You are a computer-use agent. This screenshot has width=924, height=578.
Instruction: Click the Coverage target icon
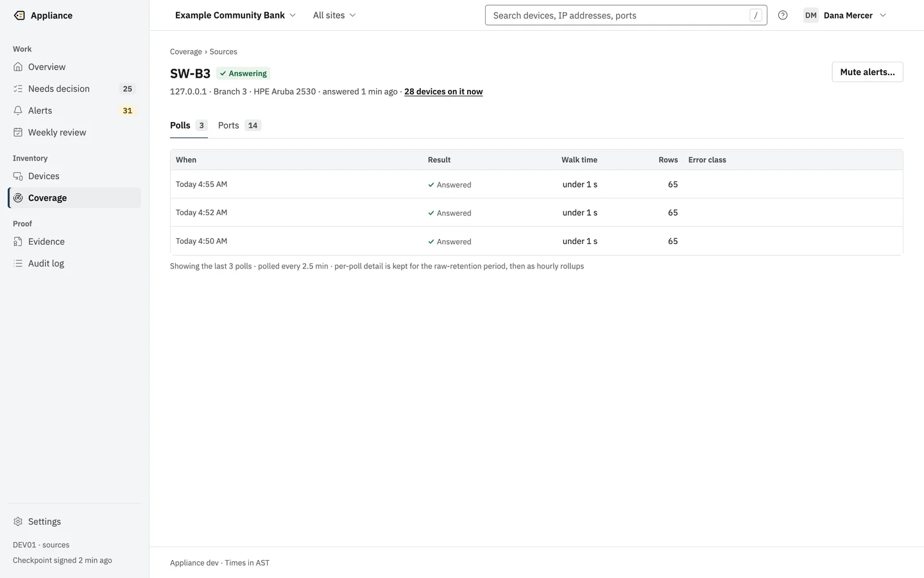coord(18,198)
